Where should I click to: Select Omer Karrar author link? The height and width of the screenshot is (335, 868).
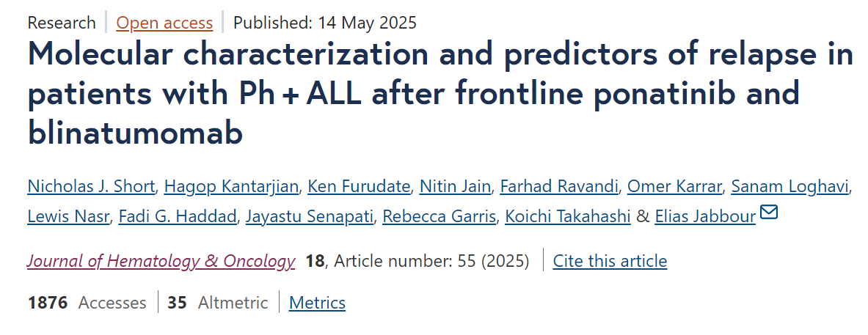click(x=674, y=187)
